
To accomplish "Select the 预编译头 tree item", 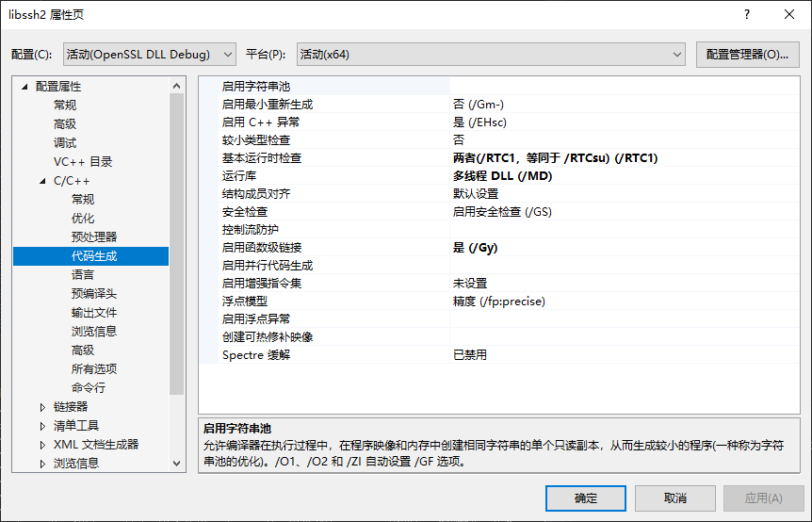I will tap(94, 294).
